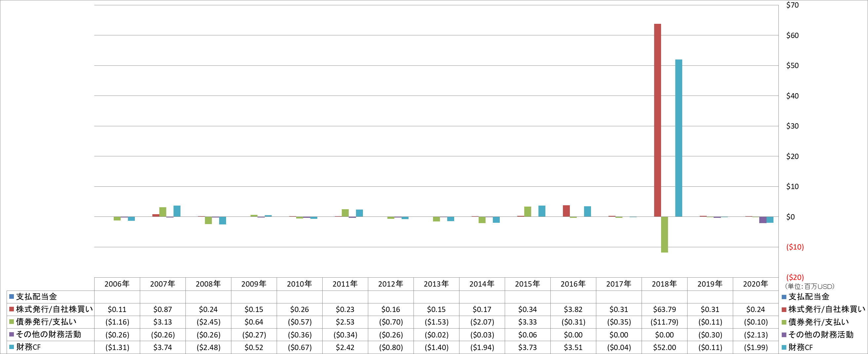This screenshot has width=868, height=354.
Task: Click the $3.13 cell for 2007年
Action: click(163, 322)
